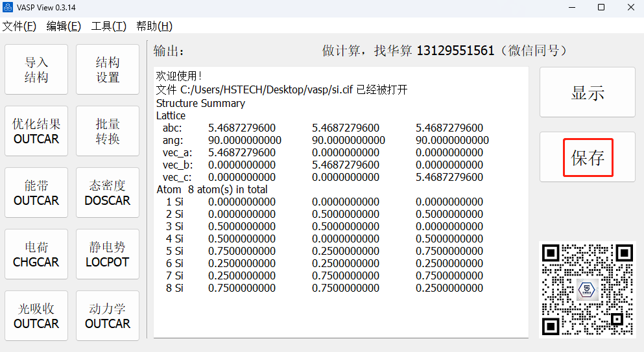644x352 pixels.
Task: Select the 优化结果 OUTCAR button
Action: pos(36,132)
